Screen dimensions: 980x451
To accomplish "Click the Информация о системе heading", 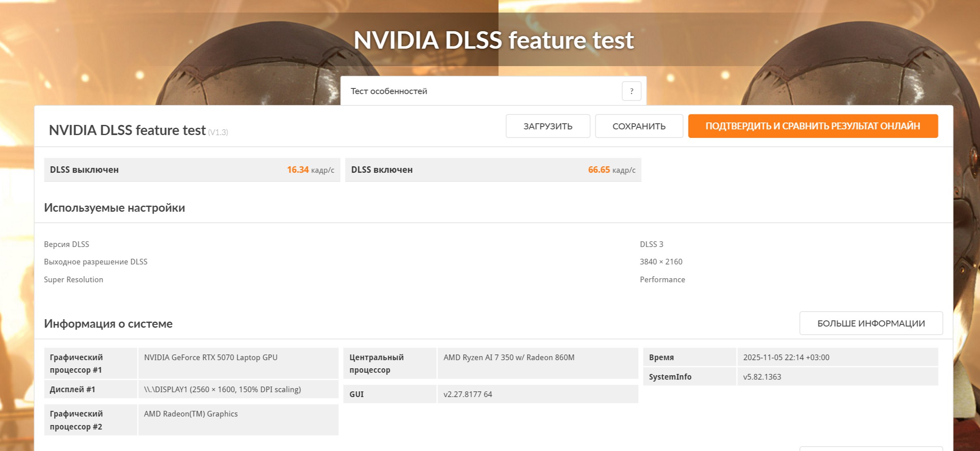I will 108,324.
